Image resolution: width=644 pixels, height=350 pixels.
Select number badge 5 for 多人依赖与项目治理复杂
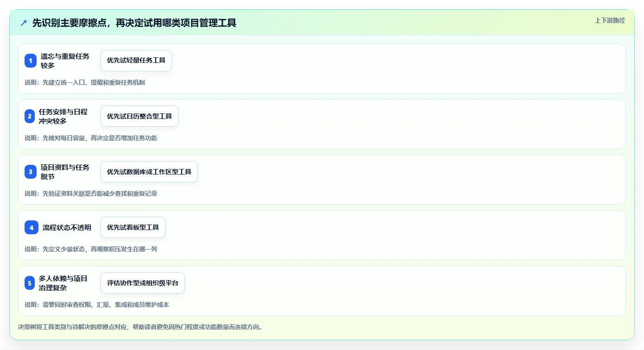click(30, 283)
